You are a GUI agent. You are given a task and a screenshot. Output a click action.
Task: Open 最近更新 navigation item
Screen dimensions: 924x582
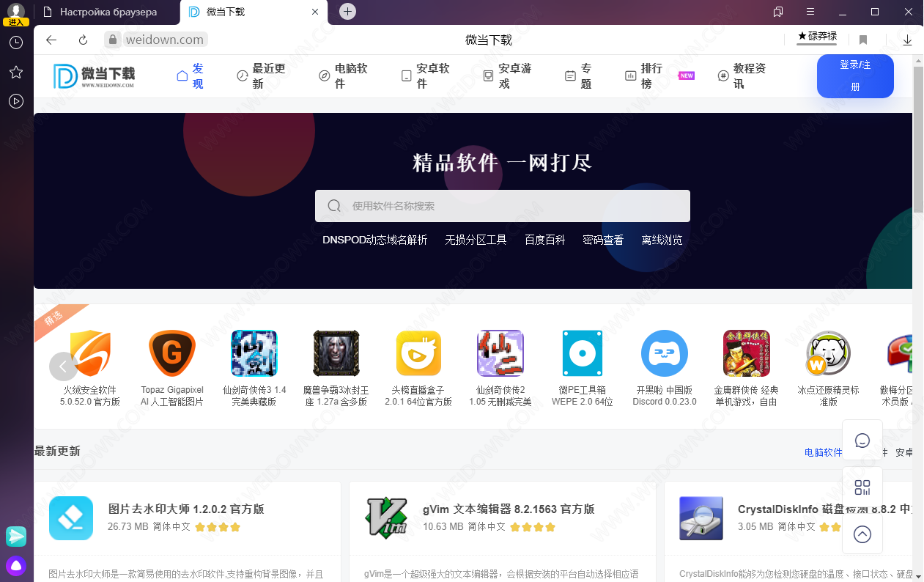coord(261,76)
